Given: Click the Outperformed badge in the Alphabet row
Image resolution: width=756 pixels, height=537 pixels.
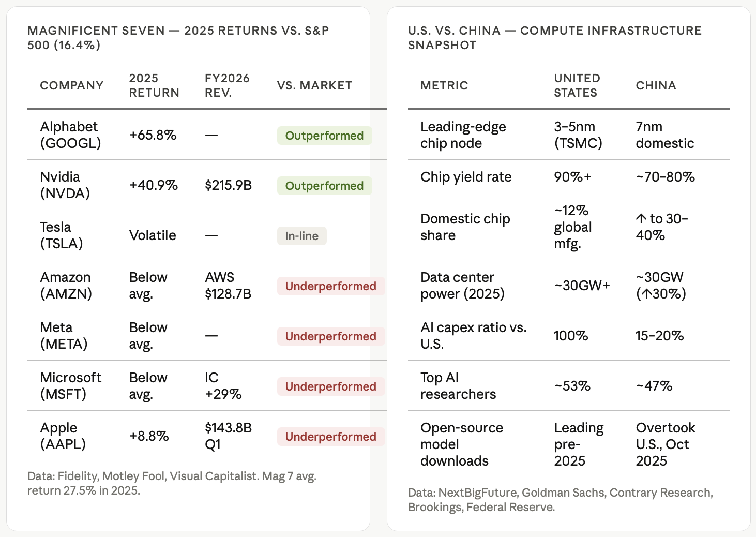Looking at the screenshot, I should 324,136.
